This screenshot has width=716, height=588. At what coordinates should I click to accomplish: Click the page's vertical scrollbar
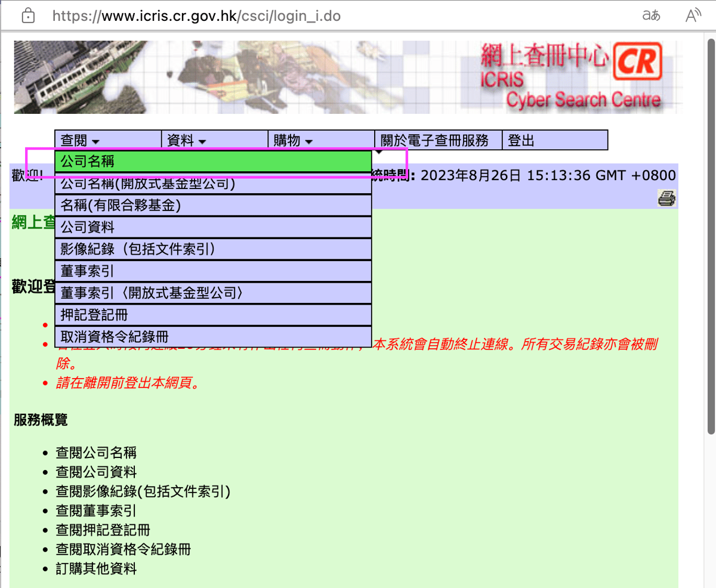click(711, 239)
